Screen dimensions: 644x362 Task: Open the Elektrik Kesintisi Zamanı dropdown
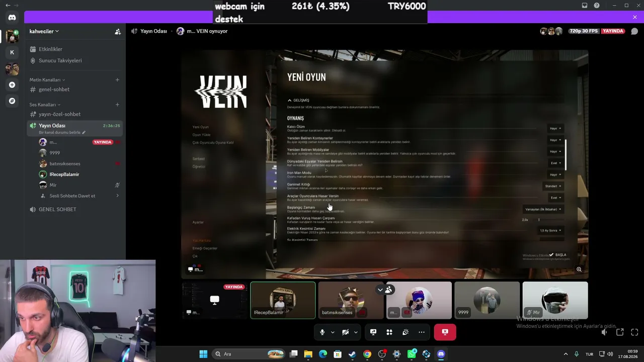click(550, 230)
